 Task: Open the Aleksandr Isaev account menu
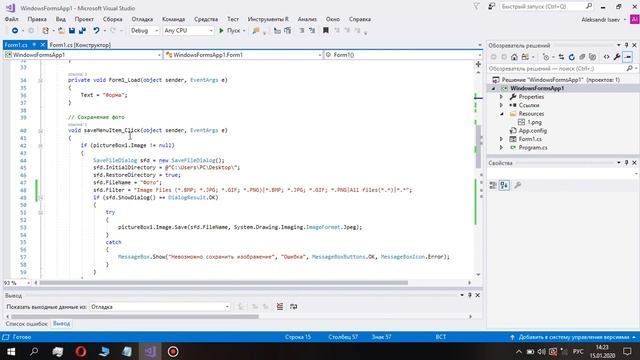point(603,20)
